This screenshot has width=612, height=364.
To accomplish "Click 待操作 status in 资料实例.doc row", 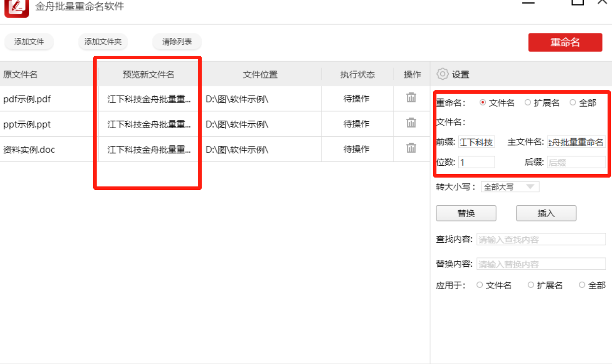I will (x=357, y=149).
